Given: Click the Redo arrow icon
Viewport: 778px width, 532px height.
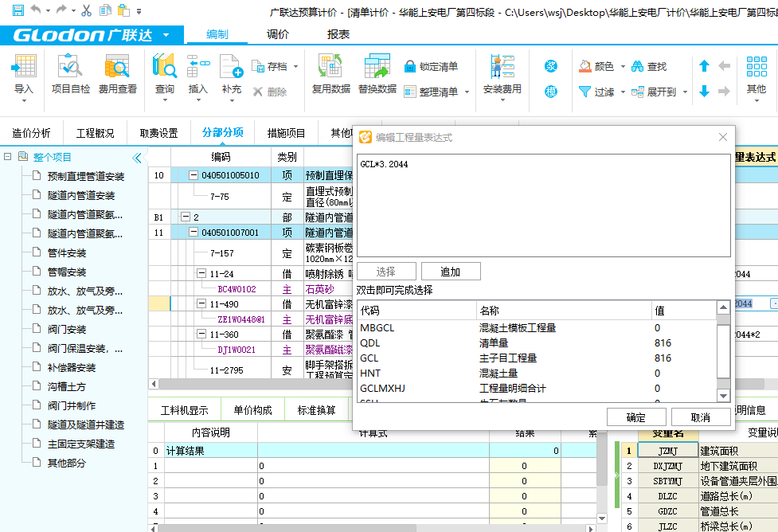Looking at the screenshot, I should click(61, 10).
